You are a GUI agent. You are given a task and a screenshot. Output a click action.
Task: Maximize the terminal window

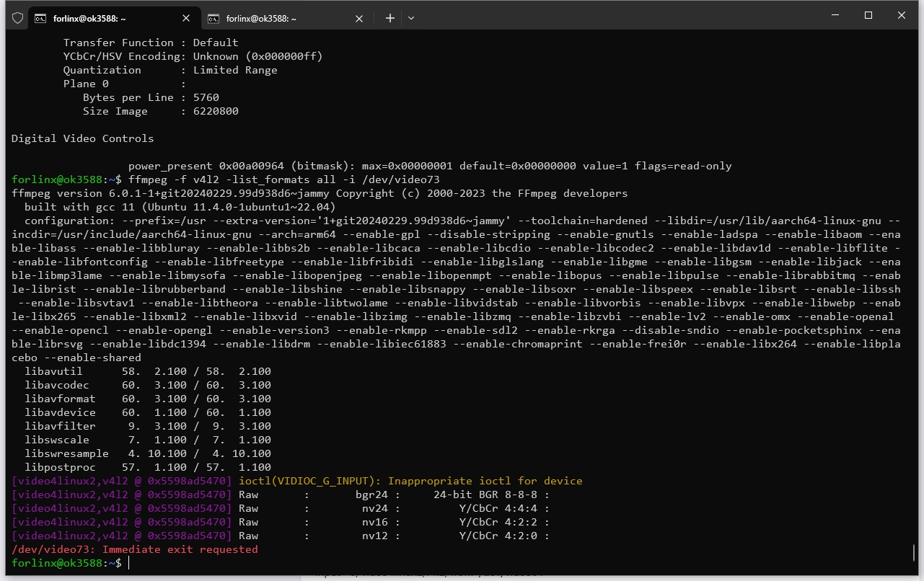click(x=868, y=15)
